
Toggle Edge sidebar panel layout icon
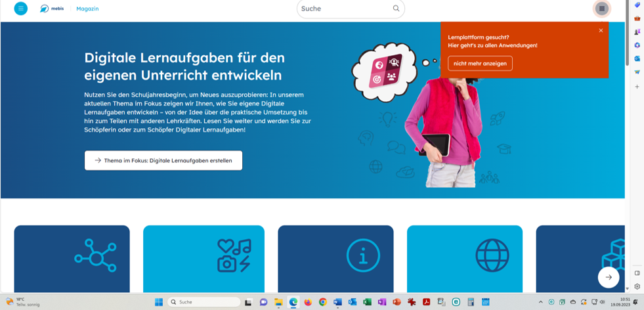[x=637, y=273]
